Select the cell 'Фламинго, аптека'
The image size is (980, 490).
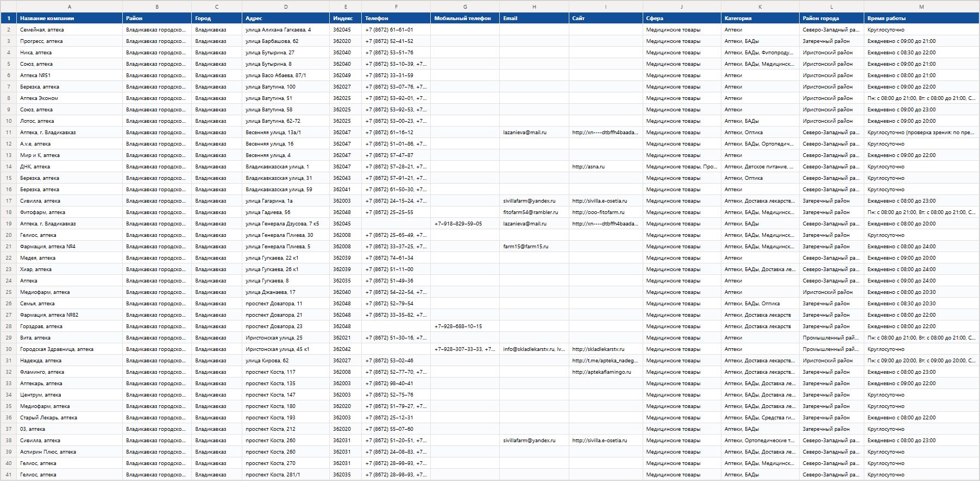(70, 372)
